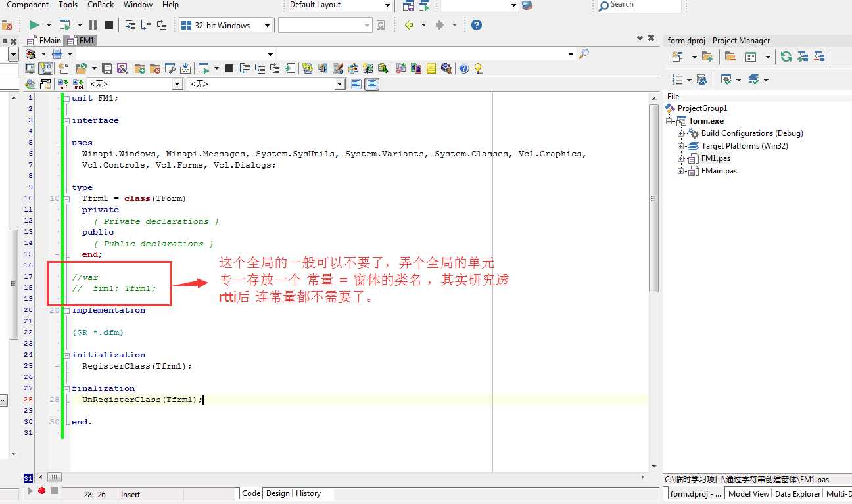Open the second <无> procedure combo box
852x504 pixels.
coord(340,84)
